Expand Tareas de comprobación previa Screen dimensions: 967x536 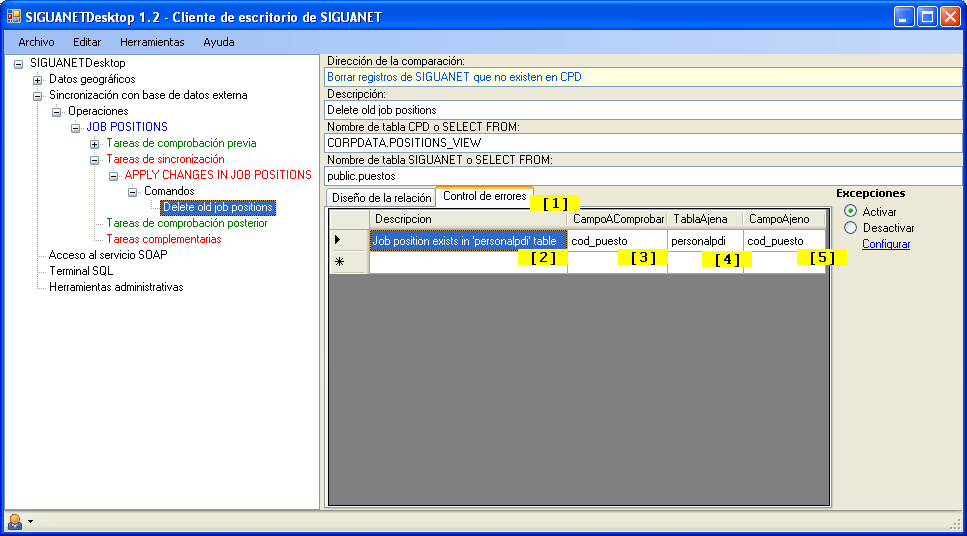click(94, 144)
